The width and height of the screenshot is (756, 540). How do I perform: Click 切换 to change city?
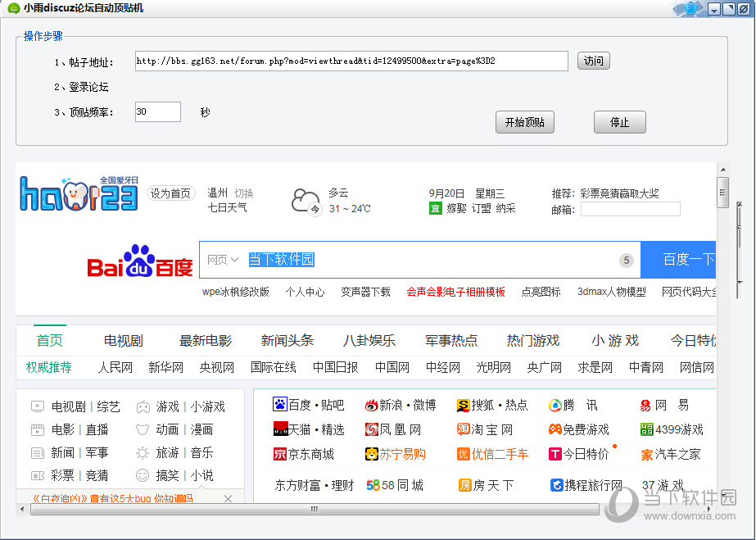pos(243,193)
